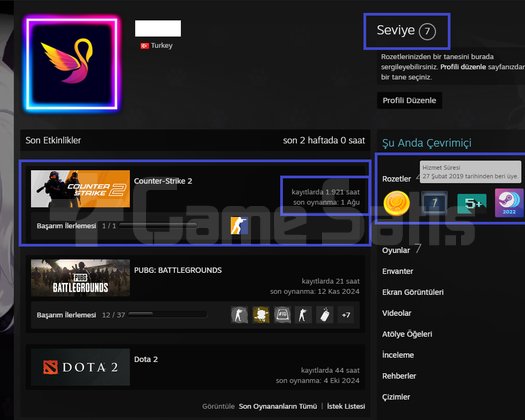Click the Counter-Strike 2 achievement icon
Viewport: 525px width, 420px height.
239,225
